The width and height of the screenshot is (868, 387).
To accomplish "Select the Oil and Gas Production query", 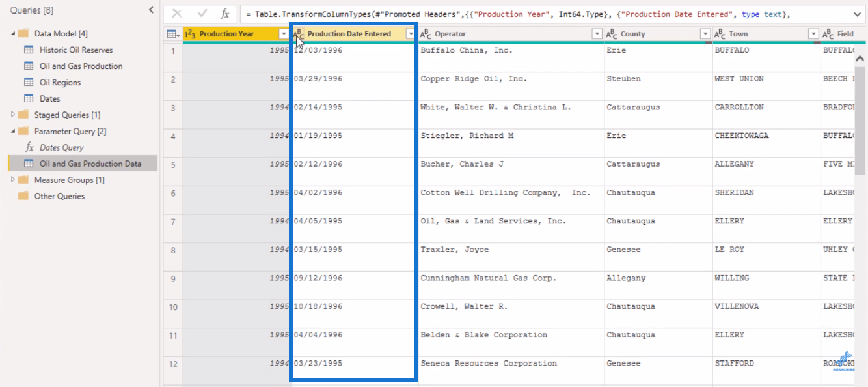I will (x=81, y=66).
